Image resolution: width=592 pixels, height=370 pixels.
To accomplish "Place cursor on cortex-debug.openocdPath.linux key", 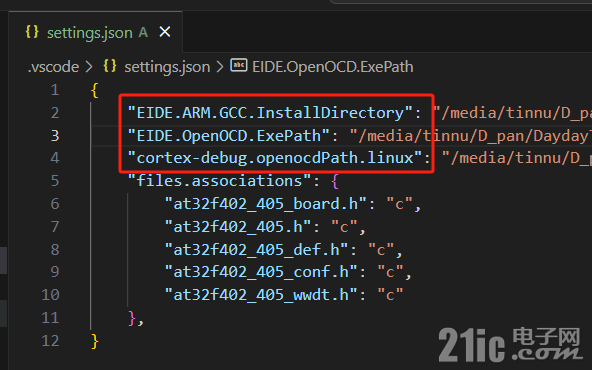I will pos(275,158).
